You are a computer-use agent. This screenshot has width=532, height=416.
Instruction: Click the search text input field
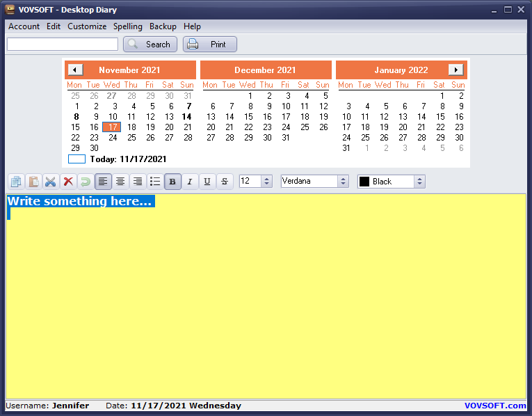tap(63, 45)
